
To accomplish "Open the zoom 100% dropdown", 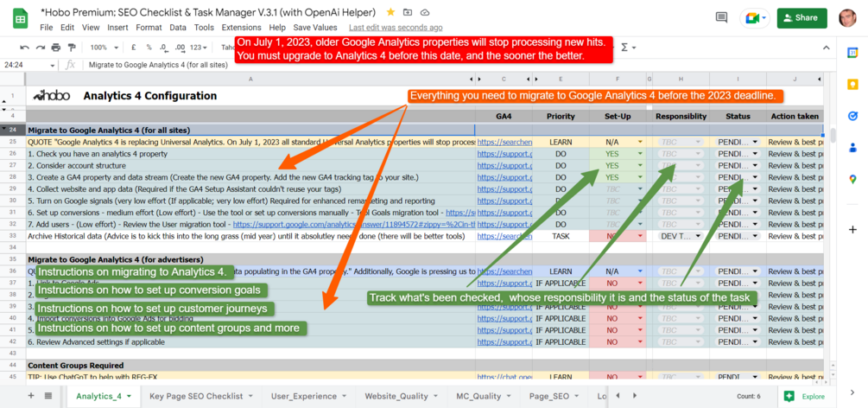I will (105, 48).
